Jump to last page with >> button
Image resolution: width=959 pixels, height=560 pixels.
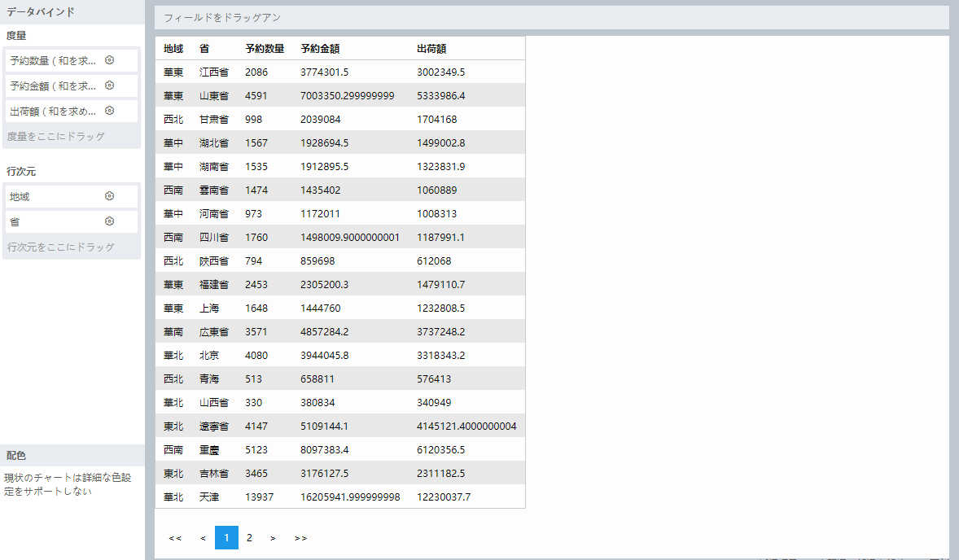point(300,538)
